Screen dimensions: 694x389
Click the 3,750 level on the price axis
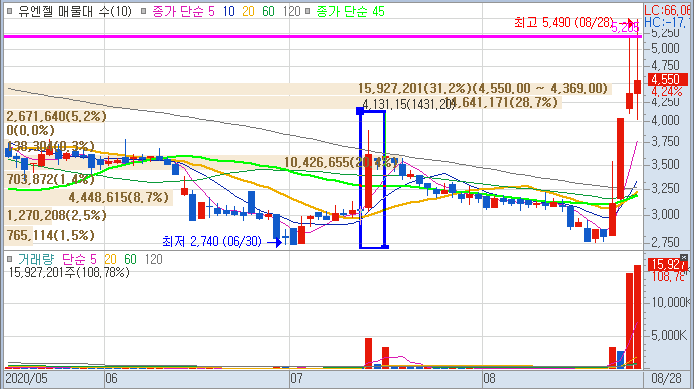[665, 142]
